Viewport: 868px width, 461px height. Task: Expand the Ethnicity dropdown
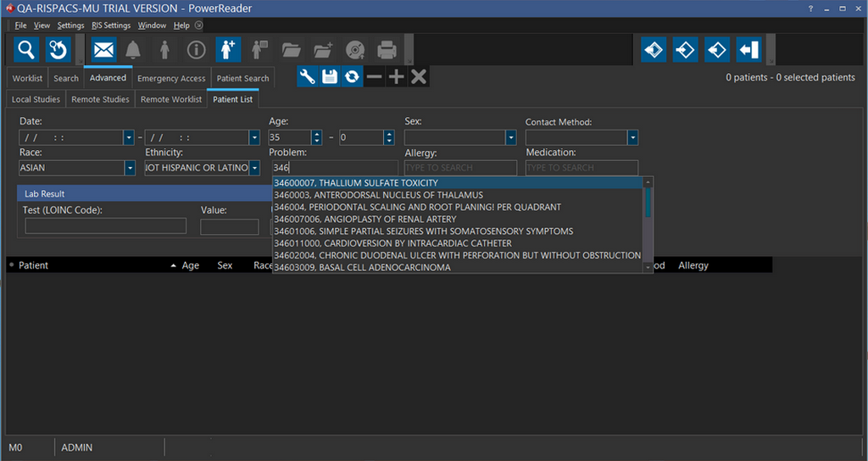pos(253,168)
